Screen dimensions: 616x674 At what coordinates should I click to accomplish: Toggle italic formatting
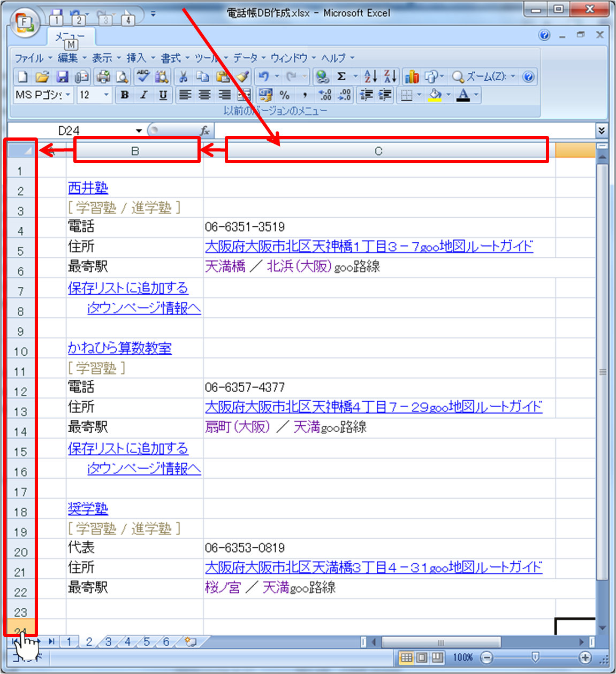pyautogui.click(x=143, y=95)
